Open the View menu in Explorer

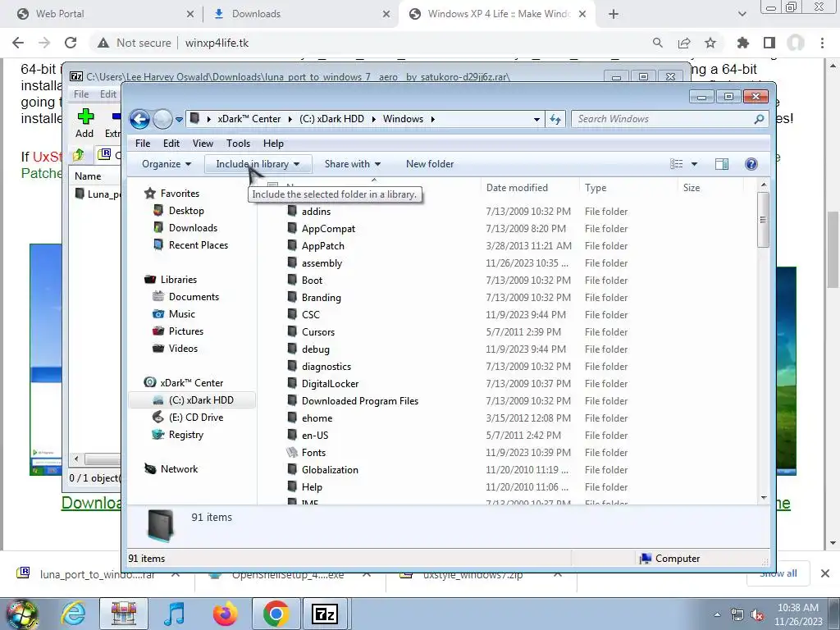(203, 144)
